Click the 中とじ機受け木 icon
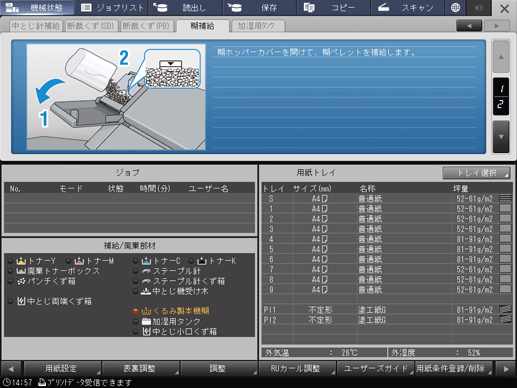This screenshot has height=388, width=517. (146, 291)
